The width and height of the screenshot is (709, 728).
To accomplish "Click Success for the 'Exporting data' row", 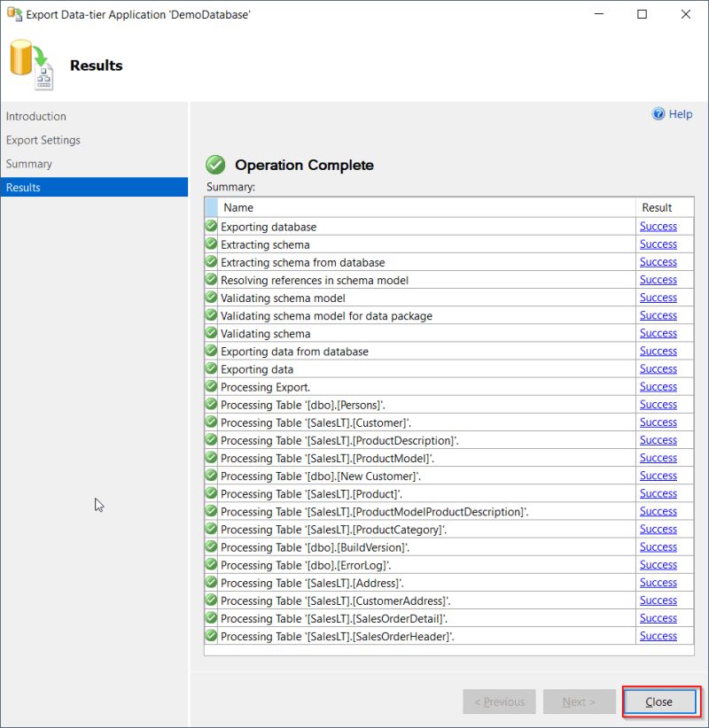I will 658,369.
